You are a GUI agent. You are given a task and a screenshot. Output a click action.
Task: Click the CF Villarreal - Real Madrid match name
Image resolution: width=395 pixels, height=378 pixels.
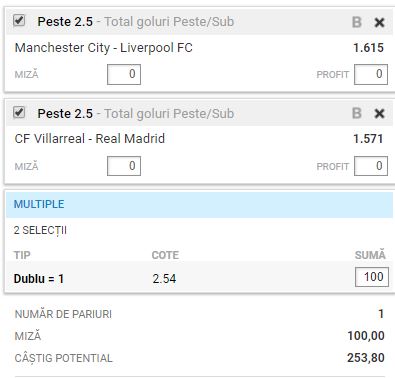(x=90, y=139)
